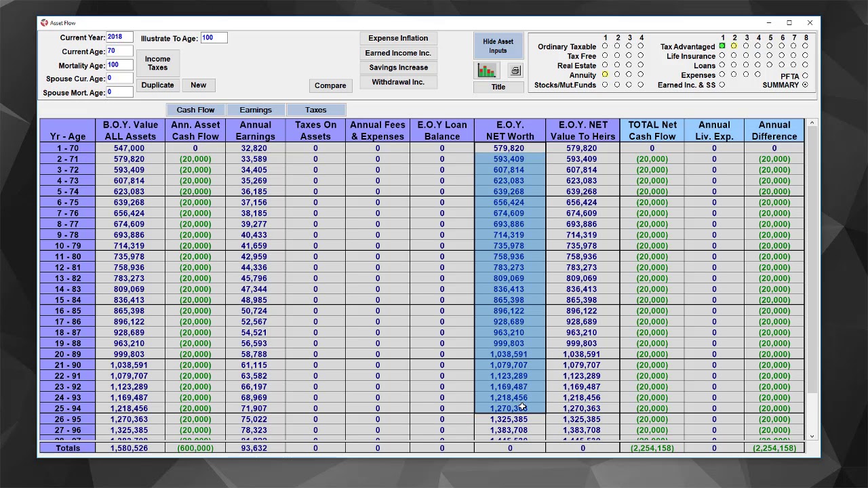This screenshot has height=488, width=868.
Task: Select the SUMMARY radio button
Action: pyautogui.click(x=805, y=85)
